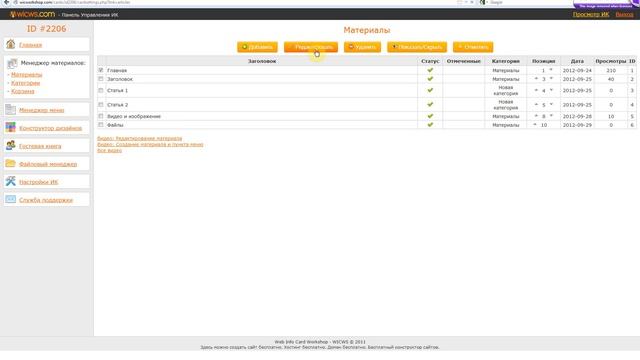
Task: Click the Файловый менеджер folder icon
Action: pyautogui.click(x=11, y=163)
